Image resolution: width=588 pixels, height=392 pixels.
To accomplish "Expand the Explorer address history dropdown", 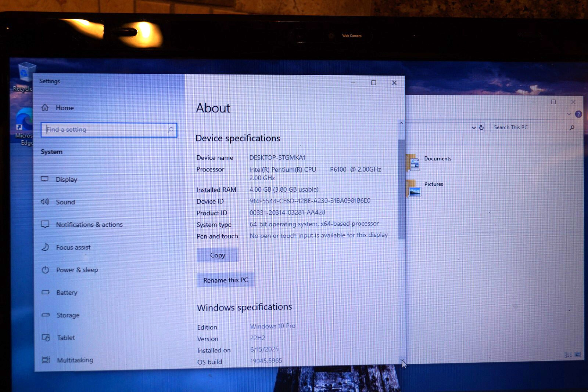I will (474, 127).
